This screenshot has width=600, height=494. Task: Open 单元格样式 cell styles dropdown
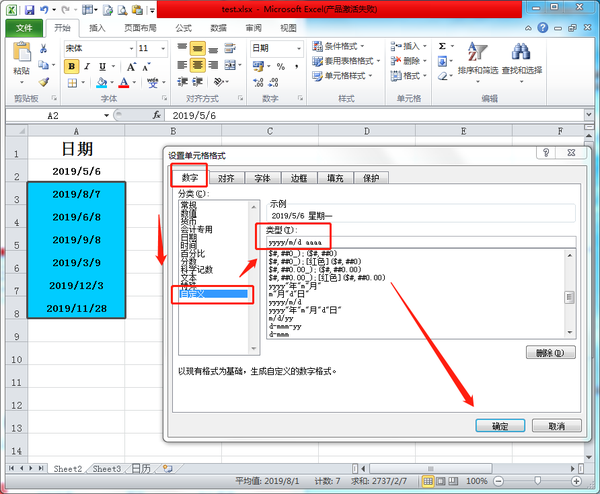click(x=342, y=76)
